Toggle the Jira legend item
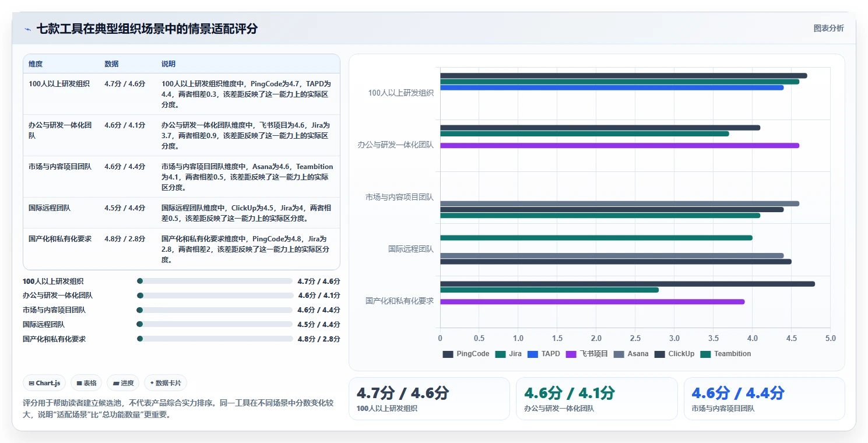This screenshot has height=443, width=868. 508,354
